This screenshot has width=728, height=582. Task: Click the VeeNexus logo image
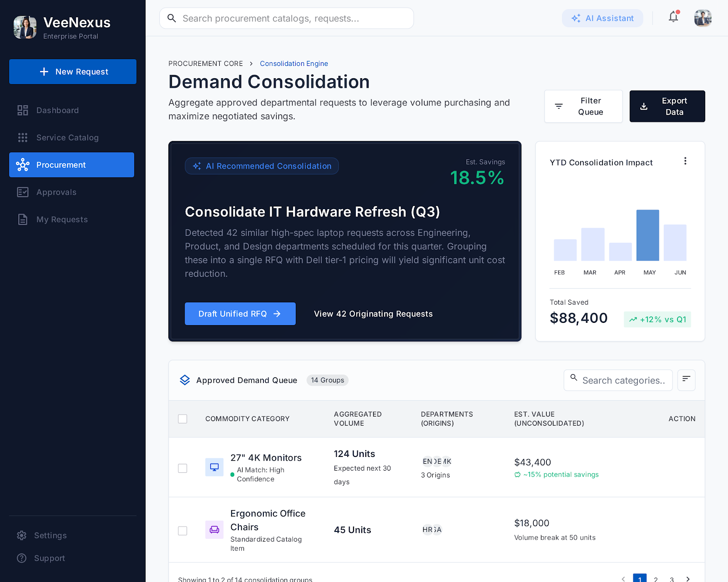[25, 27]
